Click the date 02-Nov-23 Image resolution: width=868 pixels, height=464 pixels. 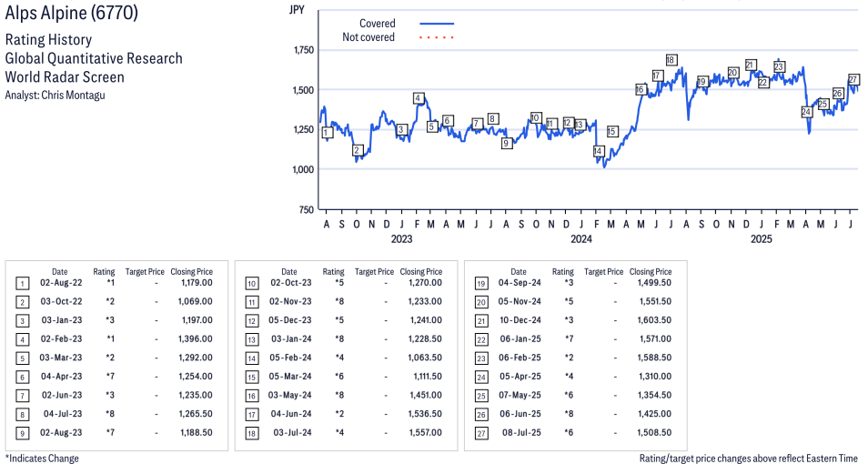coord(290,301)
